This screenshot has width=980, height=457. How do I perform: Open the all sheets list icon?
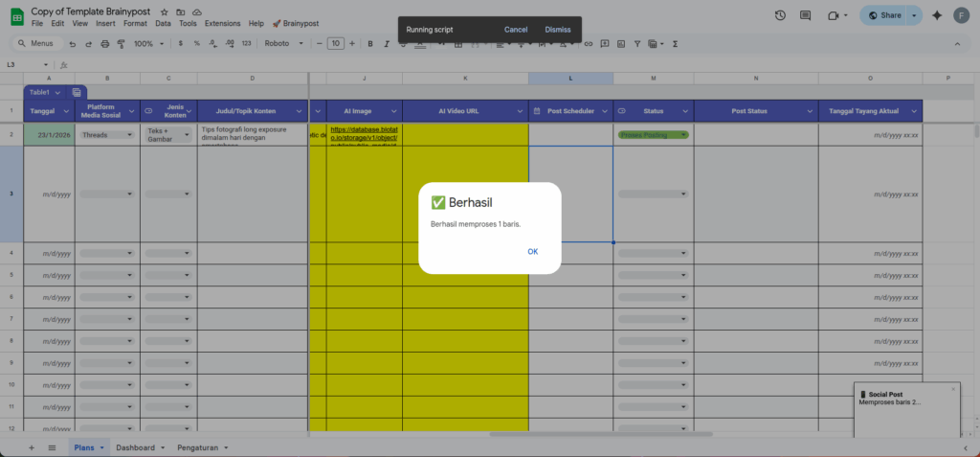click(x=52, y=447)
